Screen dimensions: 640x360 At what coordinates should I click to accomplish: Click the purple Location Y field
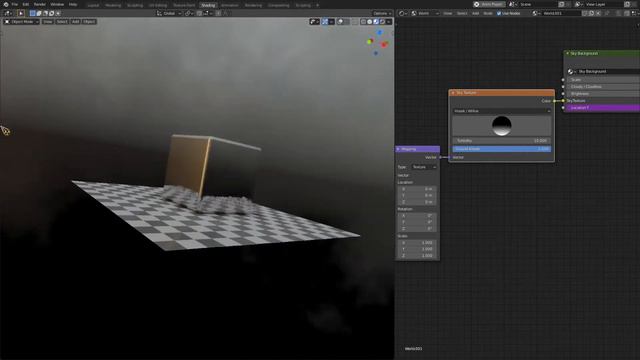click(x=604, y=108)
